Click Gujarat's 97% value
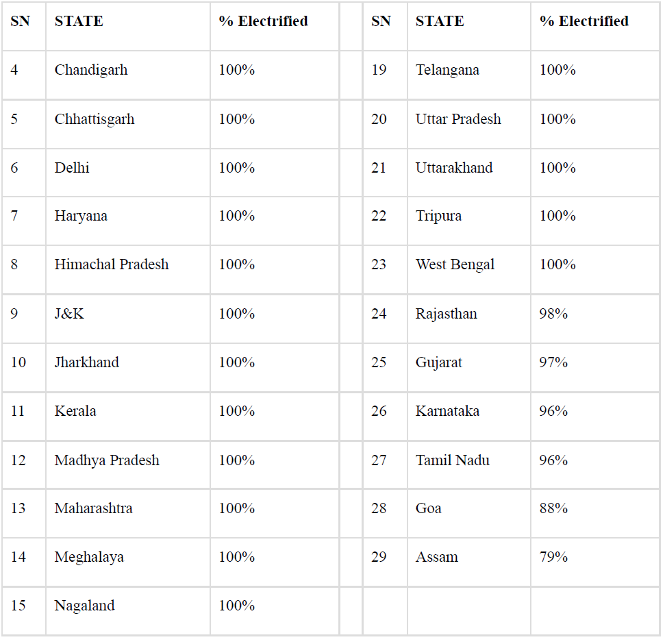The height and width of the screenshot is (644, 665). pos(553,362)
